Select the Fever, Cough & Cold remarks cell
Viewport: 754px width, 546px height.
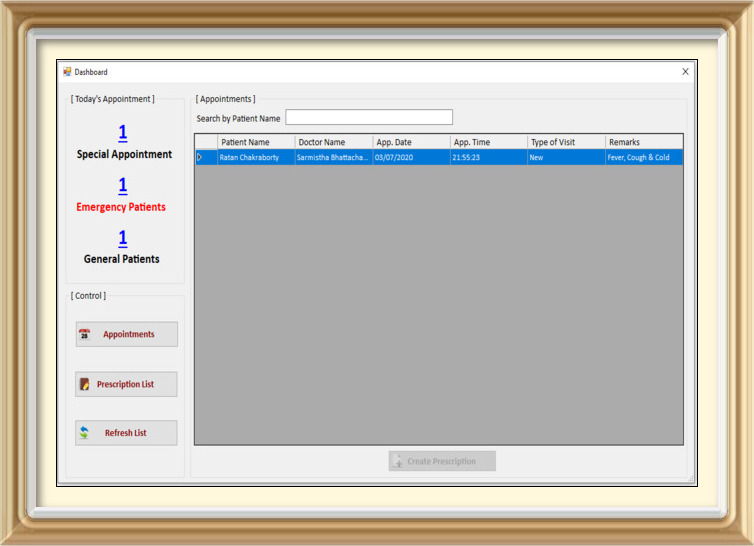point(643,157)
